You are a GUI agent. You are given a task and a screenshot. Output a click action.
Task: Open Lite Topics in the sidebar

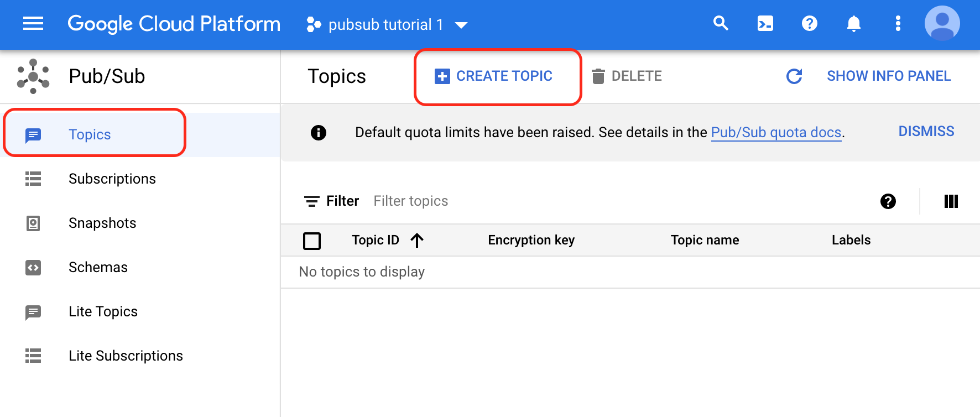pos(140,311)
